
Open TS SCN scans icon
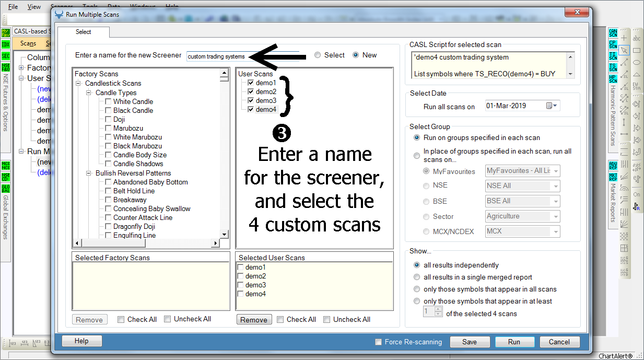pos(613,67)
